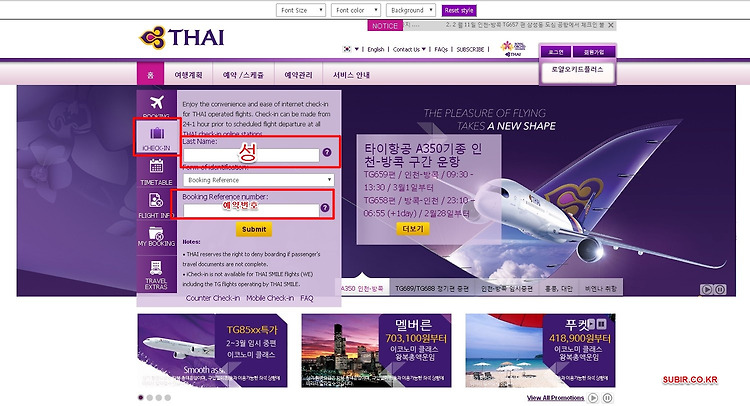Viewport: 750px width, 406px height.
Task: Open the FAQs link in header
Action: click(x=441, y=49)
